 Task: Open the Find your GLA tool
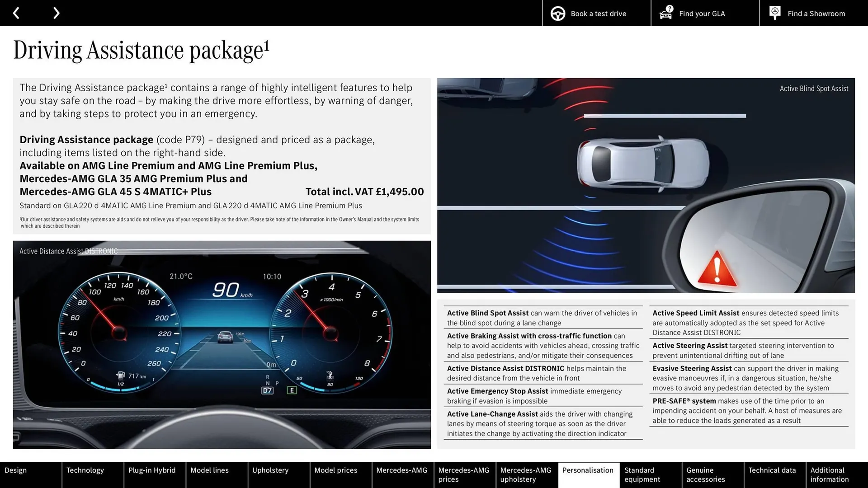pyautogui.click(x=702, y=14)
